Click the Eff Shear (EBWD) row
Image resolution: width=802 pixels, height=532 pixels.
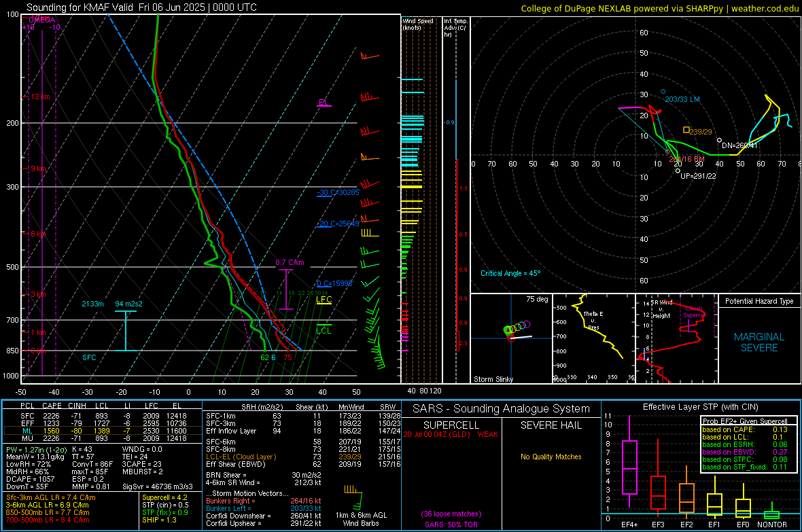pos(303,464)
